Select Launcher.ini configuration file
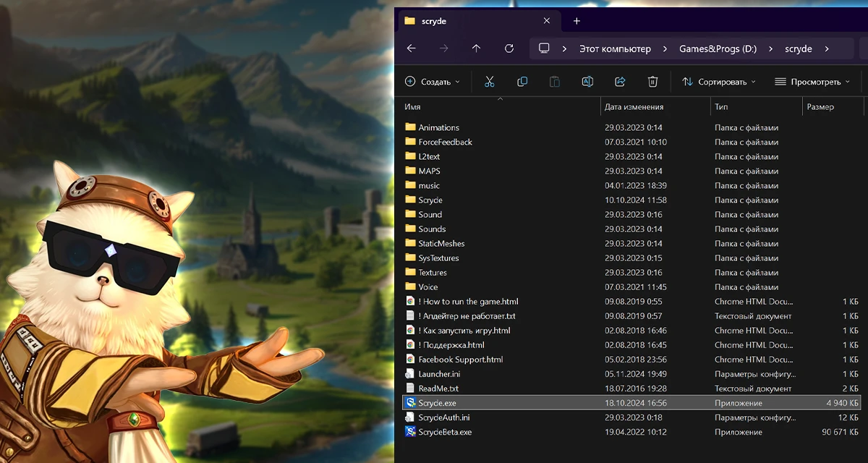 [x=439, y=374]
